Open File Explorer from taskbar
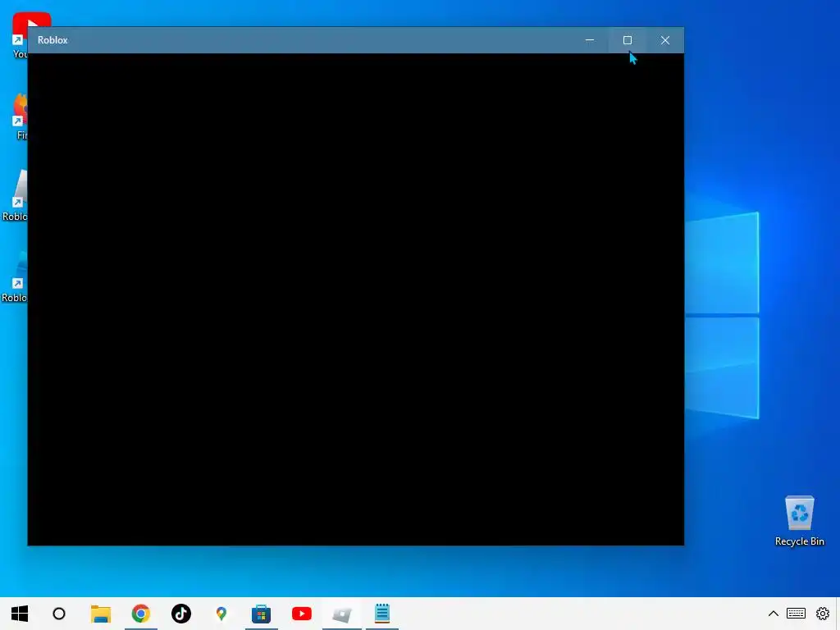This screenshot has width=840, height=630. [x=101, y=614]
